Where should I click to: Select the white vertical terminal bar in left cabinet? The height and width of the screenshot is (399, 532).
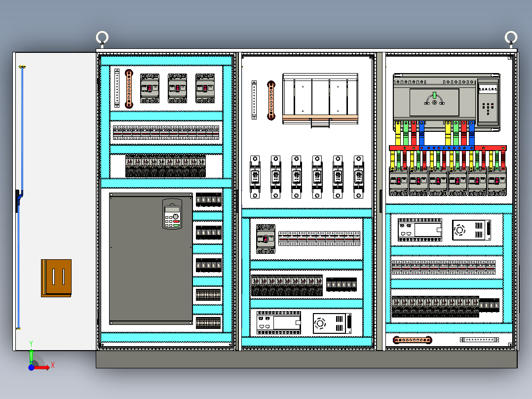[117, 88]
